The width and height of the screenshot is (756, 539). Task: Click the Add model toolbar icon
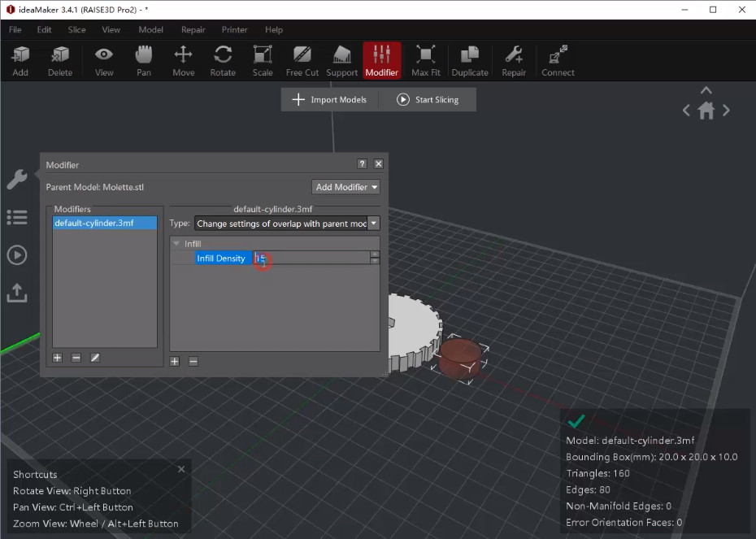[x=20, y=61]
